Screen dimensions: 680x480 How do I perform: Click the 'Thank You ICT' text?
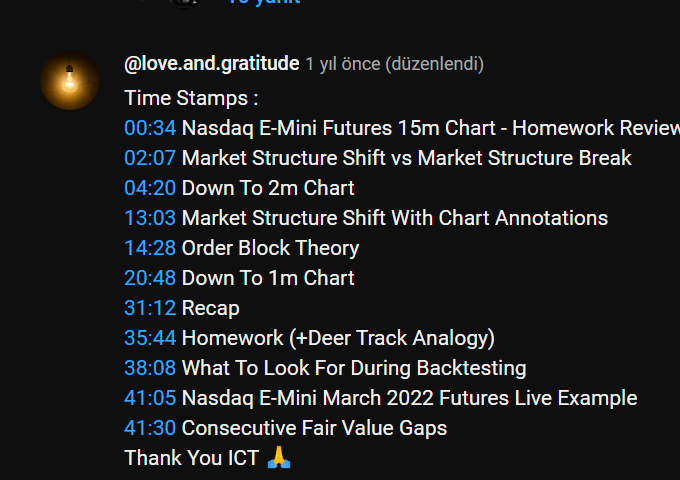pos(192,458)
